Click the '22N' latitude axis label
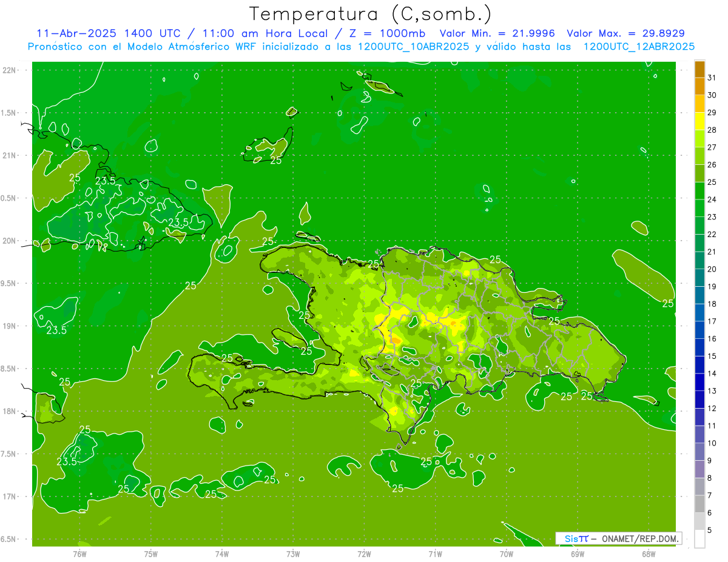Image resolution: width=728 pixels, height=562 pixels. point(9,70)
